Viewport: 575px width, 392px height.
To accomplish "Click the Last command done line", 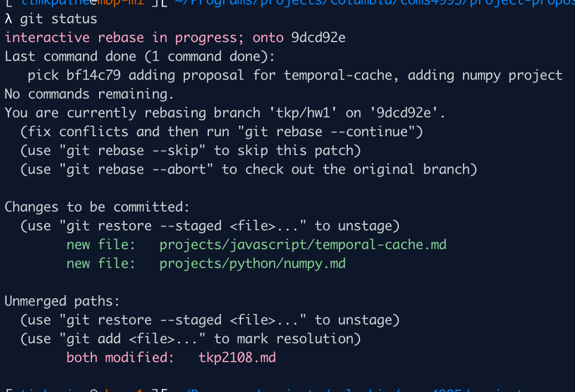I will pyautogui.click(x=140, y=56).
